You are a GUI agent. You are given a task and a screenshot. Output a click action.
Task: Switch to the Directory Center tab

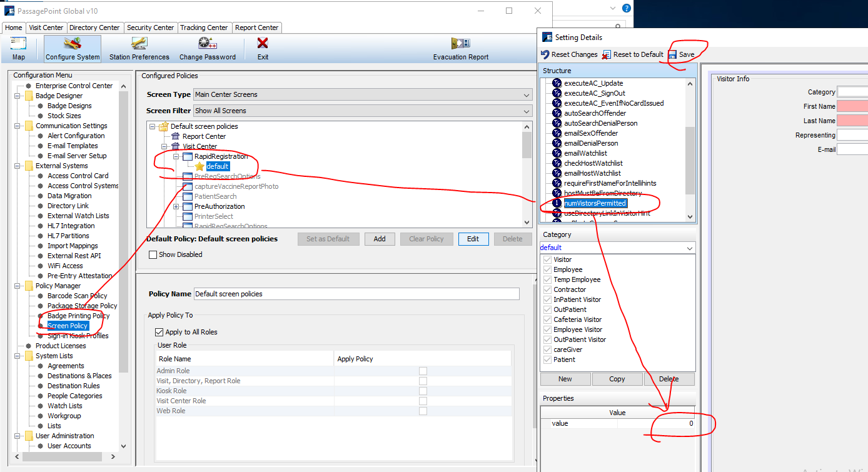point(94,28)
